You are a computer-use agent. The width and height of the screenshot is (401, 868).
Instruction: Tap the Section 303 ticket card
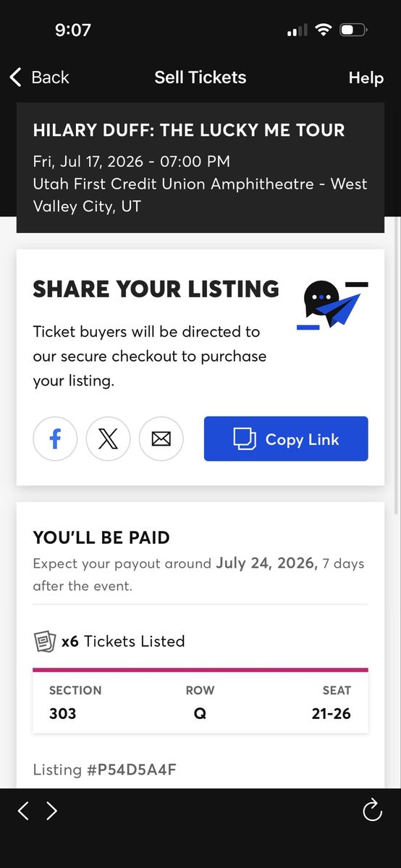pyautogui.click(x=200, y=702)
